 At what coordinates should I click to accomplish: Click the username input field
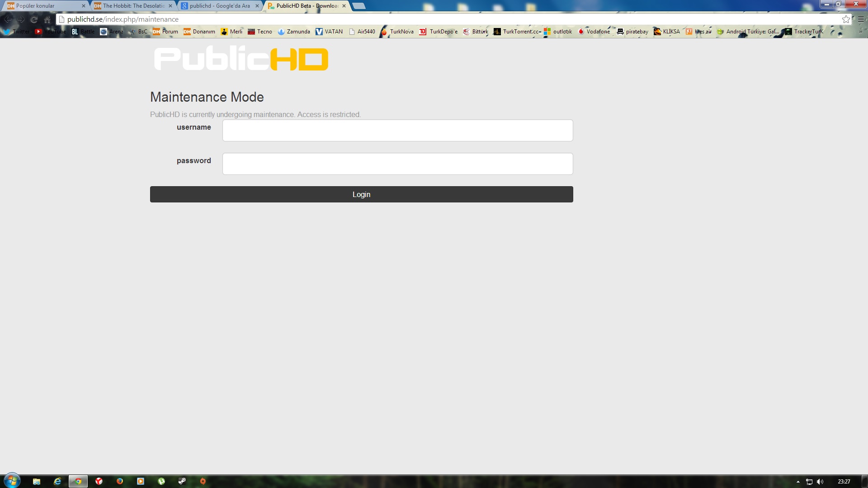click(397, 130)
